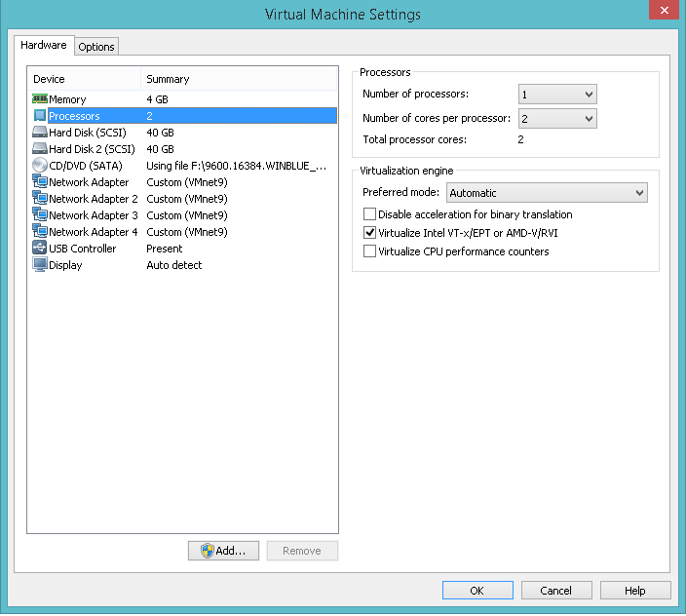Close the Virtual Machine Settings dialog
The image size is (686, 616).
[664, 10]
